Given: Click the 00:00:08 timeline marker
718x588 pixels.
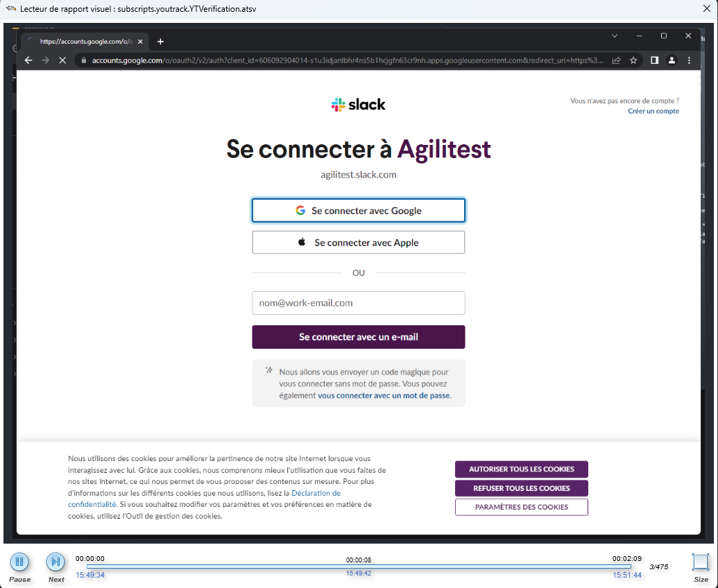Looking at the screenshot, I should point(359,560).
